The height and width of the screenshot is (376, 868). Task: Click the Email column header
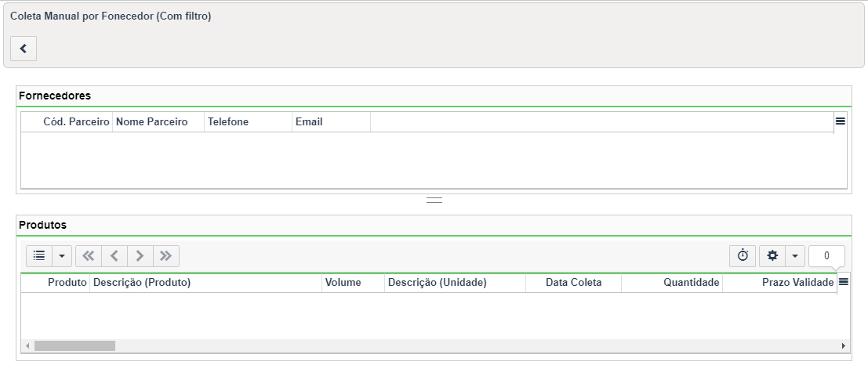331,121
